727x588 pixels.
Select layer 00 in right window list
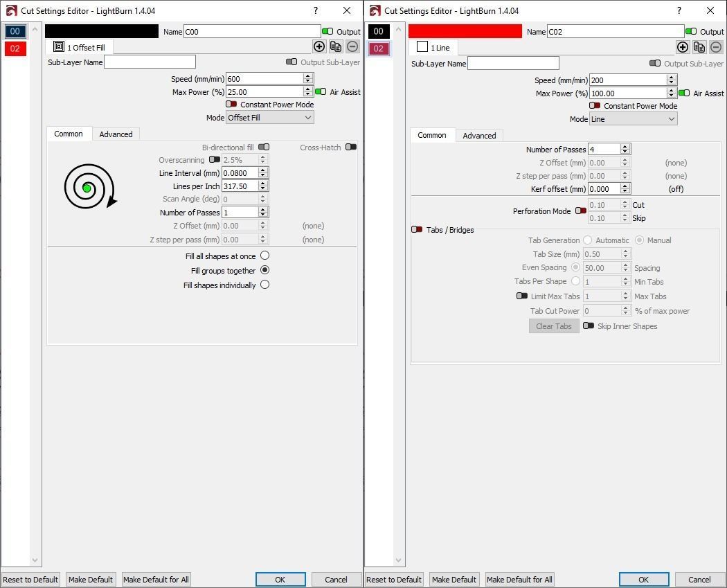pyautogui.click(x=379, y=32)
